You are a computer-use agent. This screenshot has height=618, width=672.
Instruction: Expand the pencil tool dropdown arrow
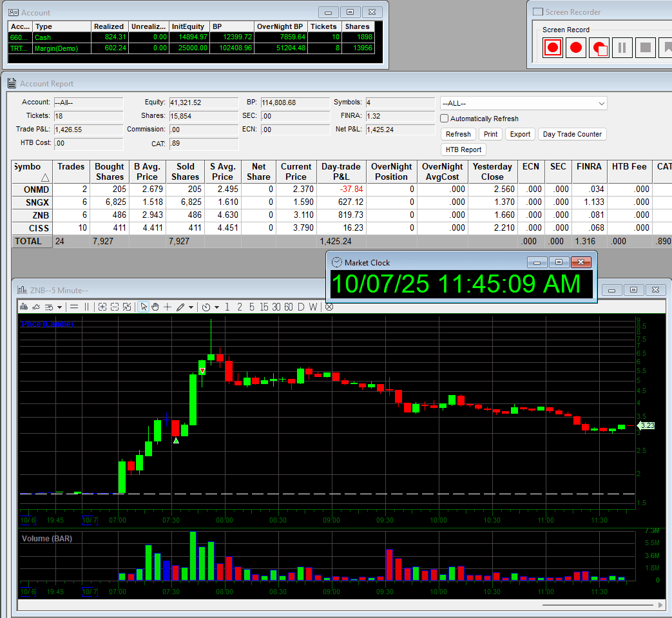pos(191,307)
